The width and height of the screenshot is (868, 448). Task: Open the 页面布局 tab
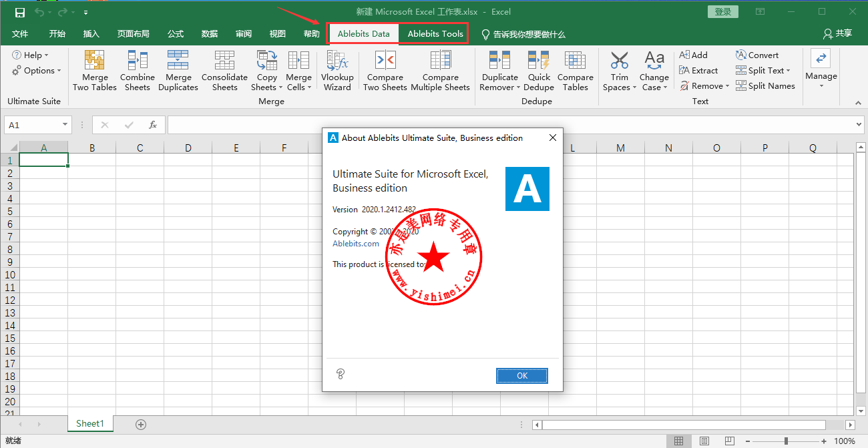click(x=134, y=34)
